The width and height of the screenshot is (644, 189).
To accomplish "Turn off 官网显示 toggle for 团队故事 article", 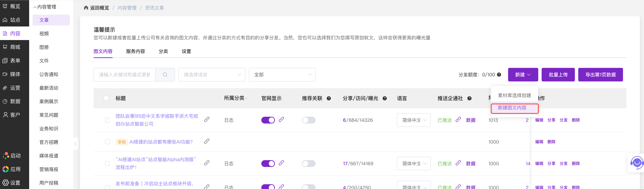I will pyautogui.click(x=268, y=120).
